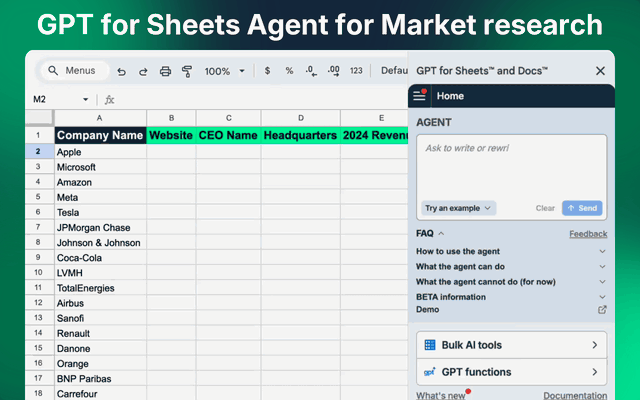Click the Send button

coord(582,208)
